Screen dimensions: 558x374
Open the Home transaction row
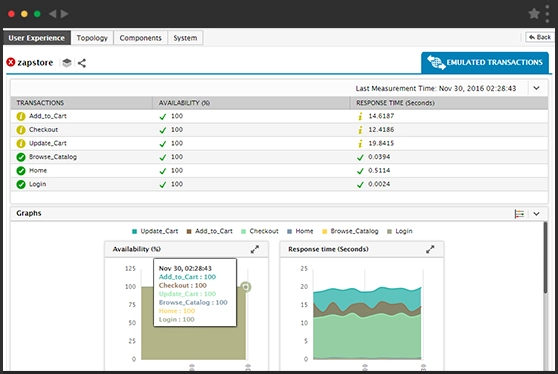click(279, 171)
